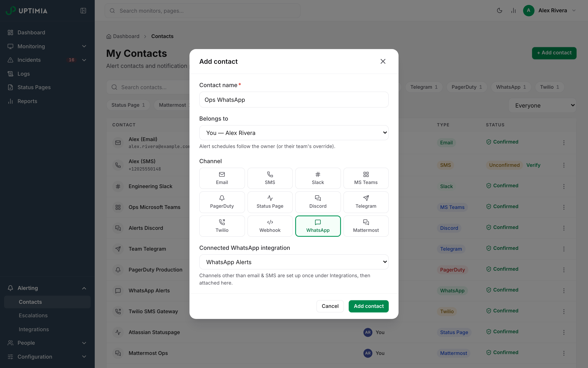Open Reports in the sidebar
This screenshot has height=368, width=588.
[x=47, y=101]
